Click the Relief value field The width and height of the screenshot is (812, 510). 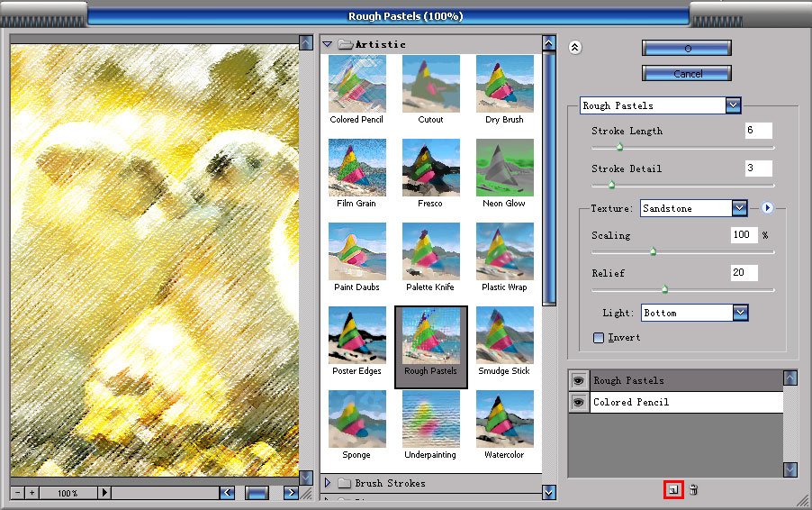[744, 273]
